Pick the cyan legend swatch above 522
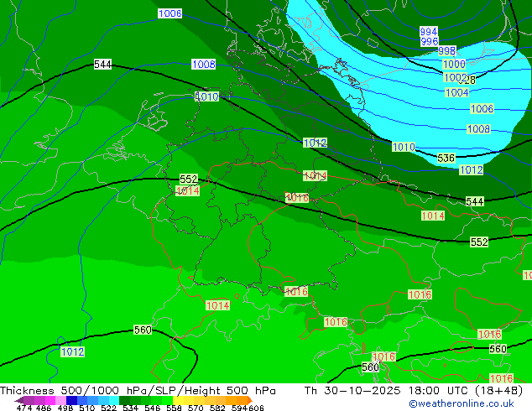 [114, 400]
